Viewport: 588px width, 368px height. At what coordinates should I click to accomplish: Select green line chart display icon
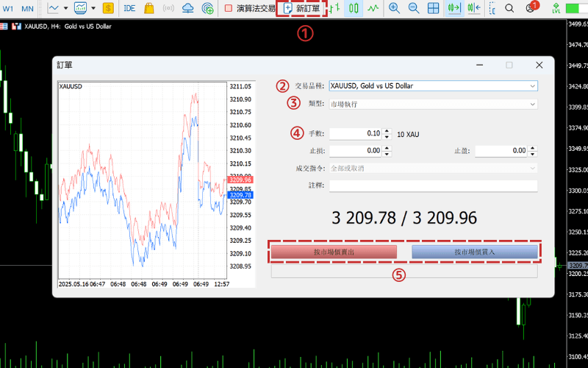click(x=373, y=8)
